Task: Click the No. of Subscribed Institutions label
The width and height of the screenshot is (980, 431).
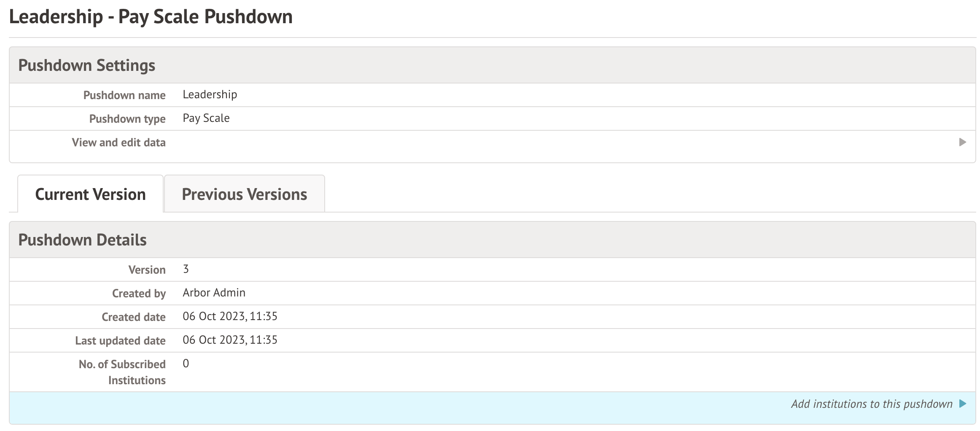Action: (122, 372)
